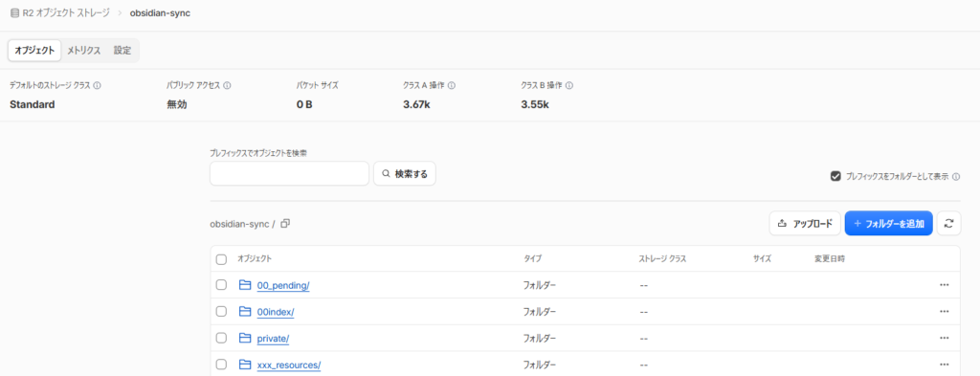Click the R2 database icon in breadcrumb

[14, 12]
